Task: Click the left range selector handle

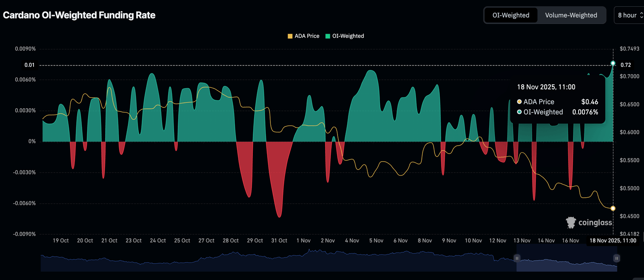Action: 517,258
